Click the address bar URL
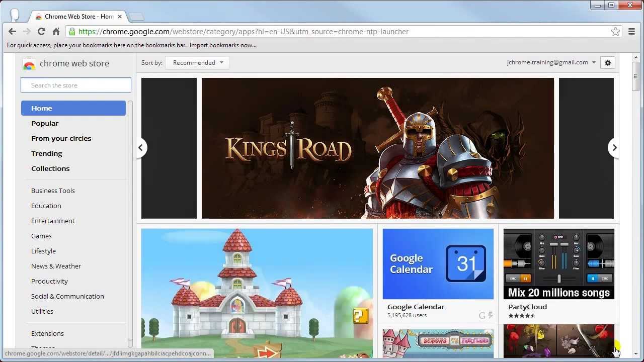The width and height of the screenshot is (644, 362). coord(244,32)
